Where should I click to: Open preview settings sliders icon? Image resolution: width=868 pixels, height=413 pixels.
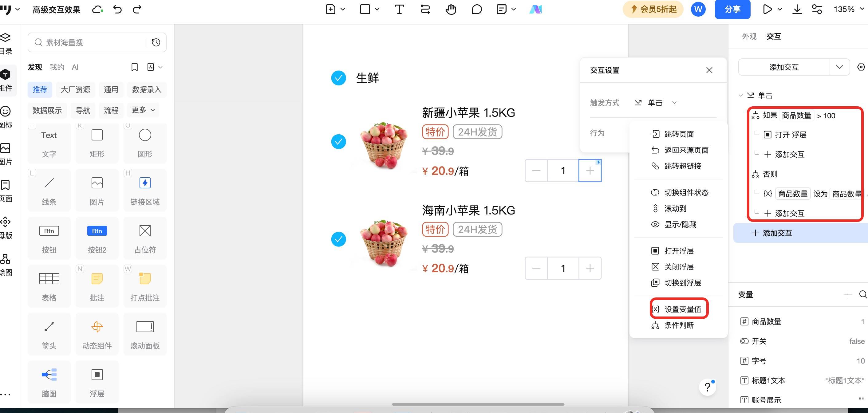coord(817,10)
